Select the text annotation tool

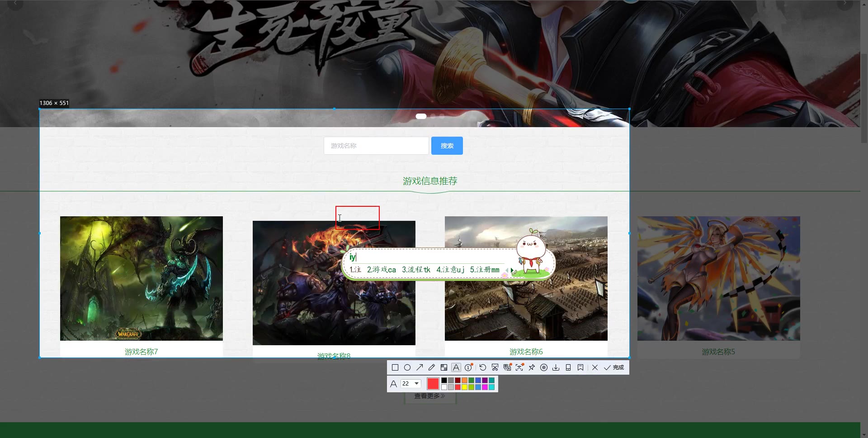456,367
